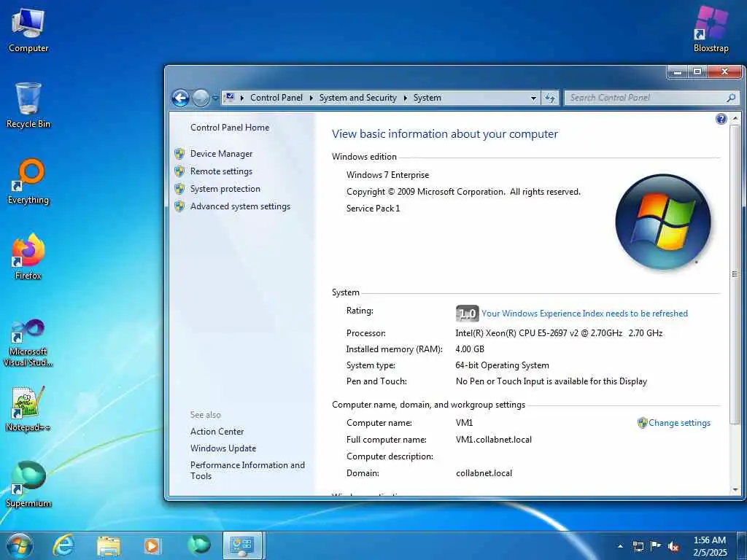The width and height of the screenshot is (747, 560).
Task: Maximize the System window
Action: click(697, 72)
